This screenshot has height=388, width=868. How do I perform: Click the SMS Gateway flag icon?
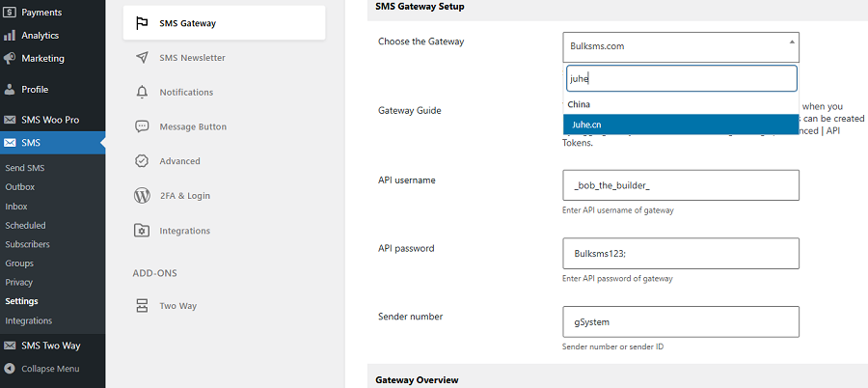tap(142, 23)
